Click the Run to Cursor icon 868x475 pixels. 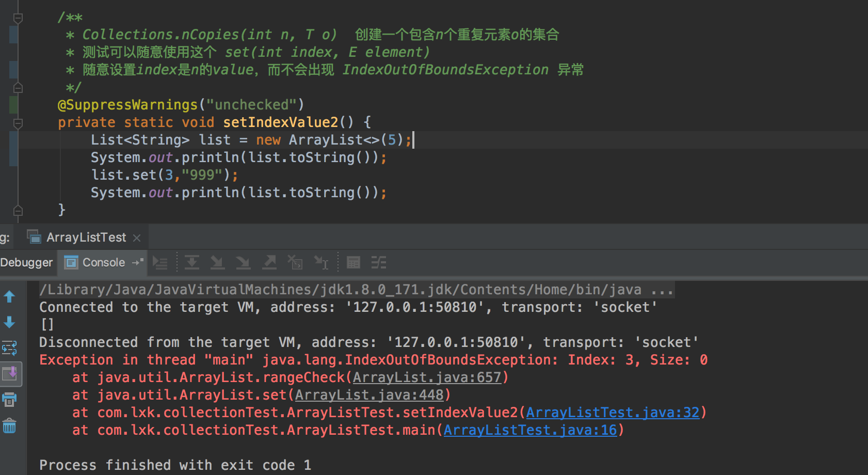pyautogui.click(x=320, y=262)
